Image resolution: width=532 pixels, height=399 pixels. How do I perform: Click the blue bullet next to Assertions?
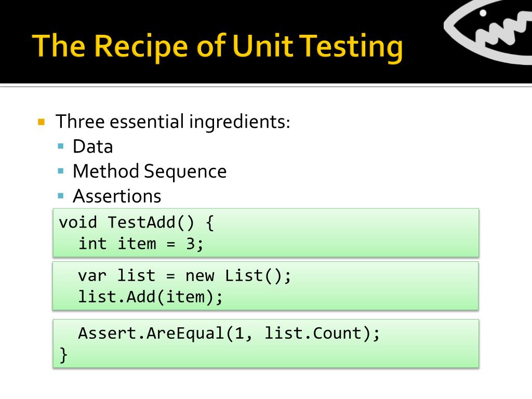[61, 196]
